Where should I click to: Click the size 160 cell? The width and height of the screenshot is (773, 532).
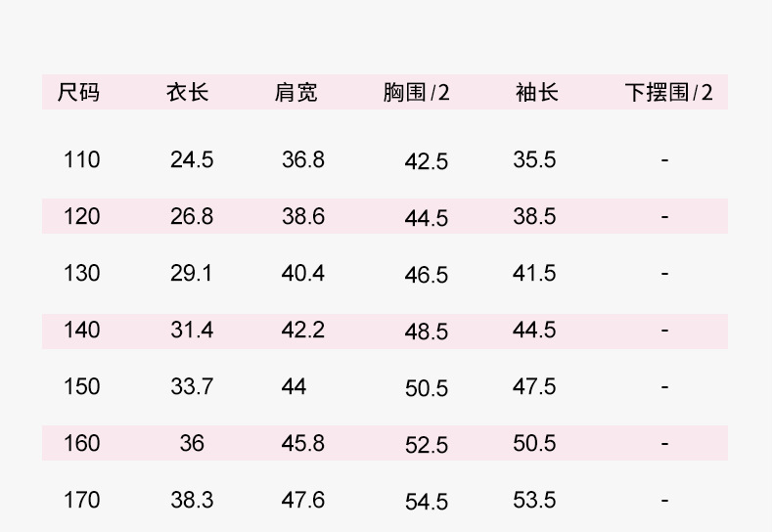(82, 443)
